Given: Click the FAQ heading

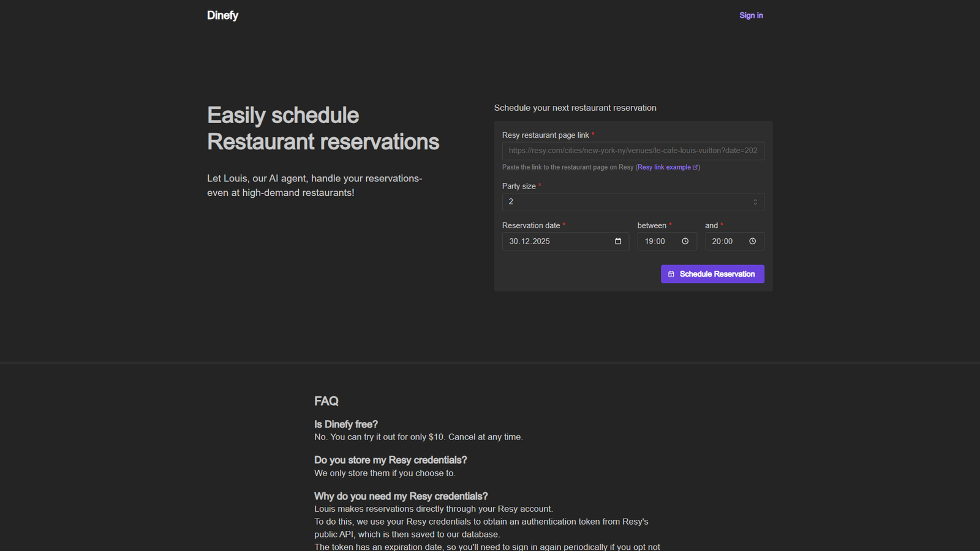Looking at the screenshot, I should pos(326,401).
